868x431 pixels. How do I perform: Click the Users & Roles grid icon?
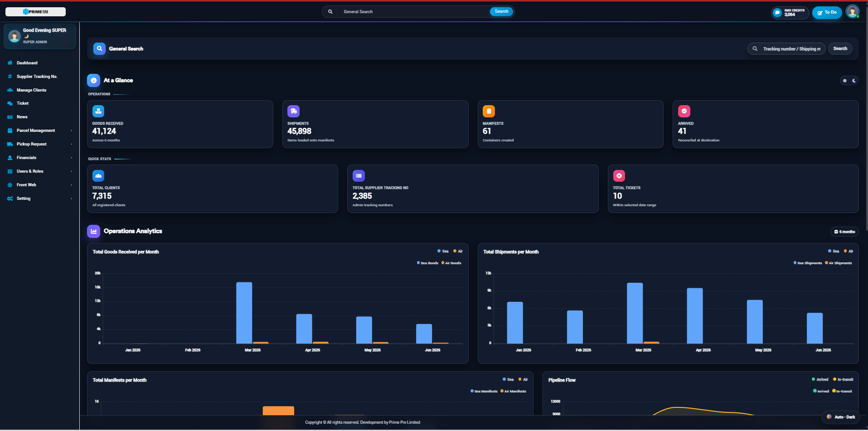point(10,171)
